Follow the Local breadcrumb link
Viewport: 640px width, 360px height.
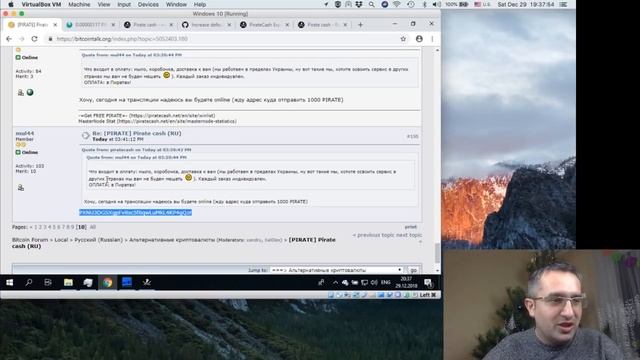tap(61, 240)
